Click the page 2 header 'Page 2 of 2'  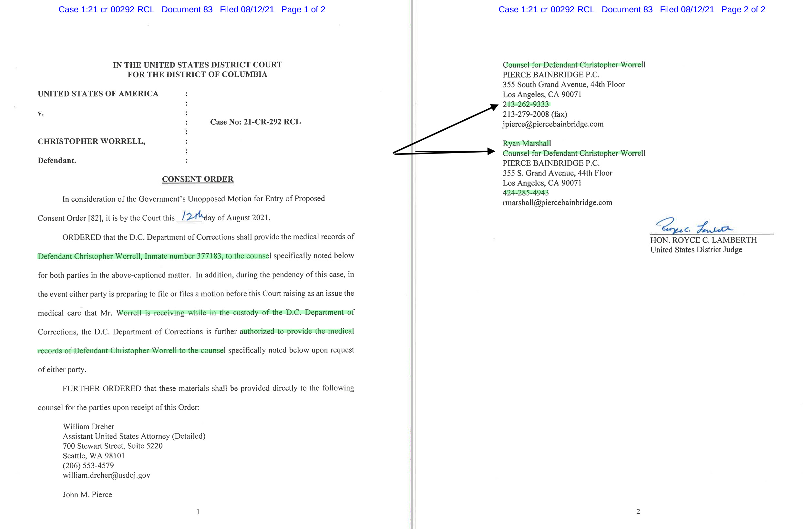coord(743,10)
